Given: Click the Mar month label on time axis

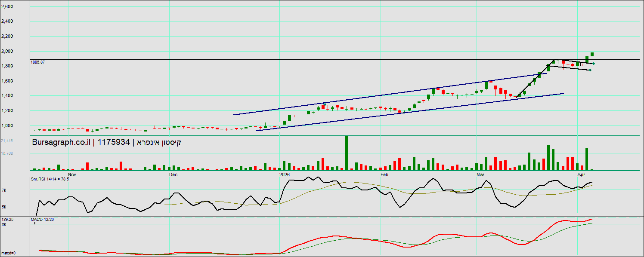Looking at the screenshot, I should 480,175.
